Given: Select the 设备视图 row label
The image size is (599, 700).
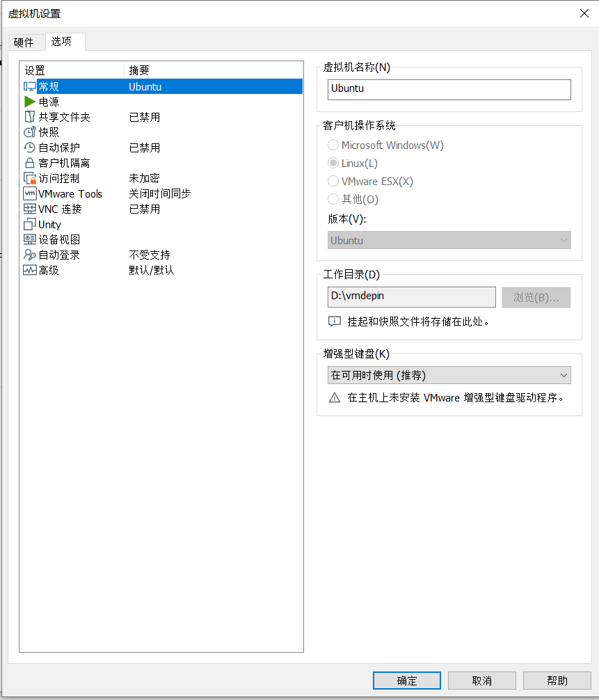Looking at the screenshot, I should coord(59,239).
